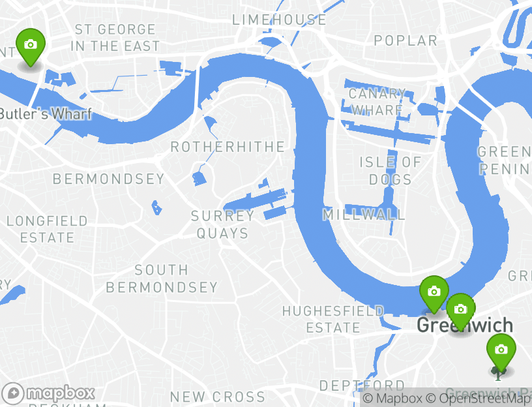Click the Millwall label
The height and width of the screenshot is (407, 532).
click(364, 215)
